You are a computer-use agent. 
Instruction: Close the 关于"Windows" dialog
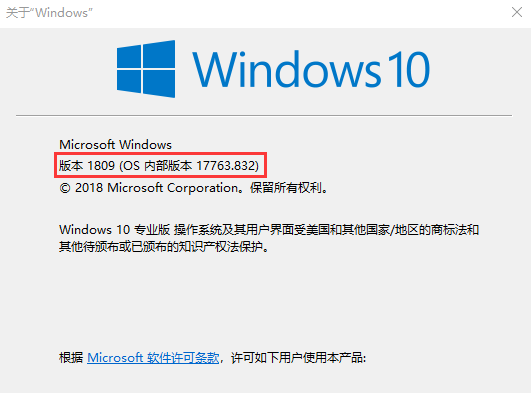coord(517,13)
